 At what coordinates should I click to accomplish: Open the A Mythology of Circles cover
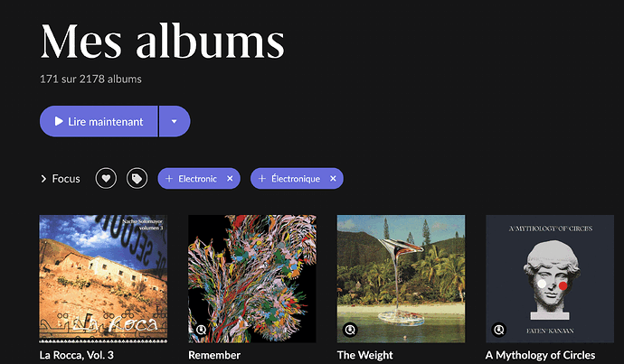pos(550,279)
